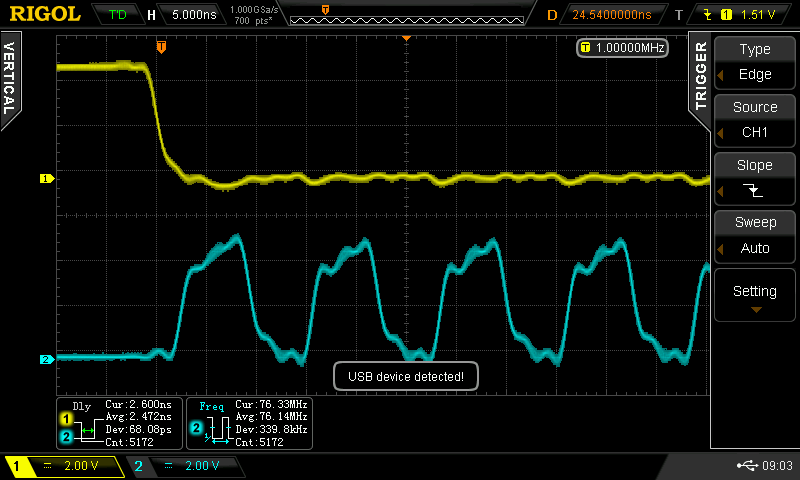Click the 1.00000MHz frequency counter badge
This screenshot has height=480, width=800.
[621, 47]
